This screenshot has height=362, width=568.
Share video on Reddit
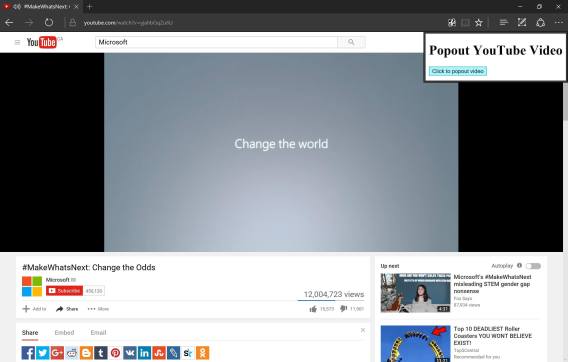(x=72, y=353)
